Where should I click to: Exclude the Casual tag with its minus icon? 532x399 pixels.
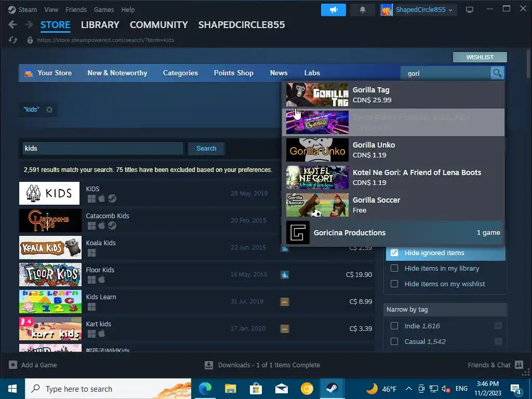pos(498,341)
